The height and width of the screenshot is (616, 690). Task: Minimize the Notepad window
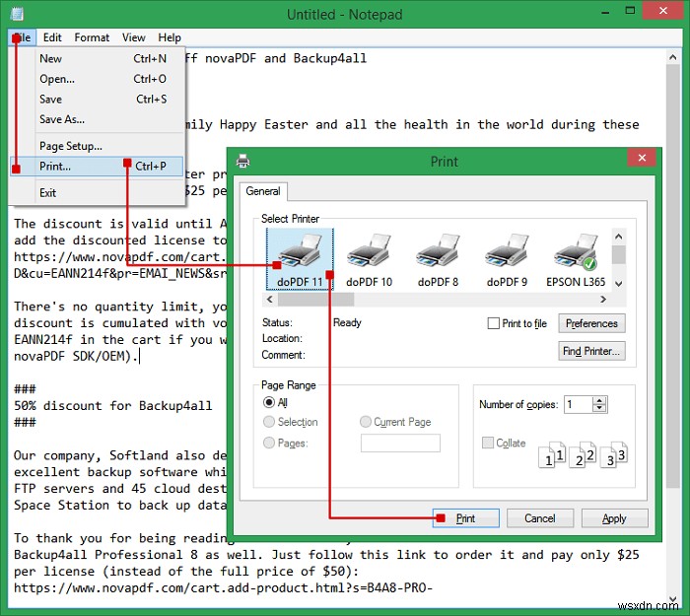point(605,11)
